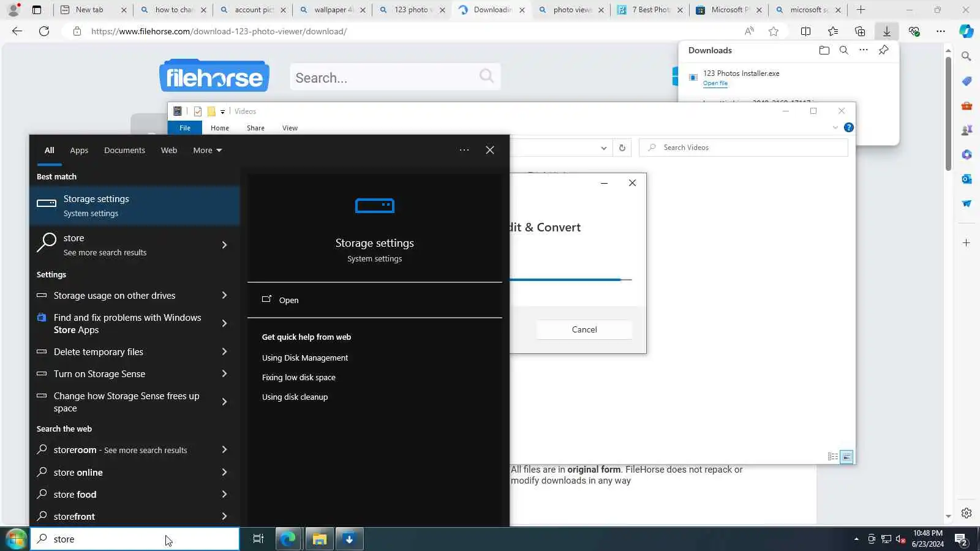Open Outlook in the Edge sidebar

point(967,179)
